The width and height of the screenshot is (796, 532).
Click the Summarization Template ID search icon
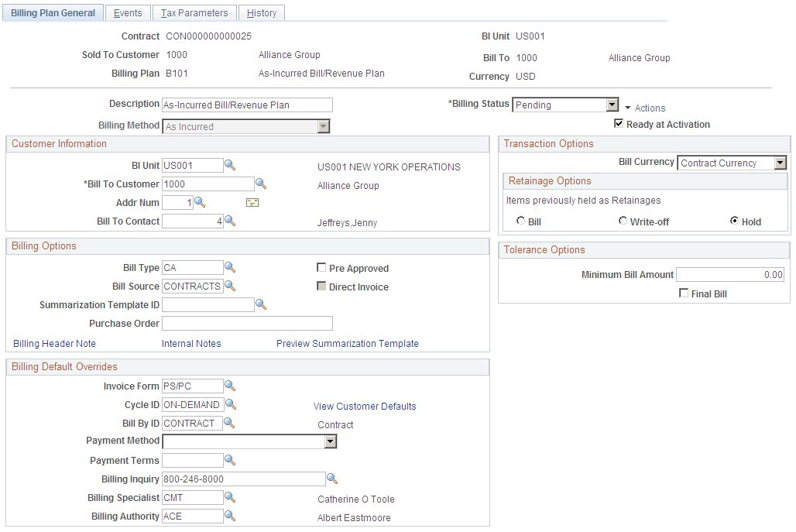261,304
